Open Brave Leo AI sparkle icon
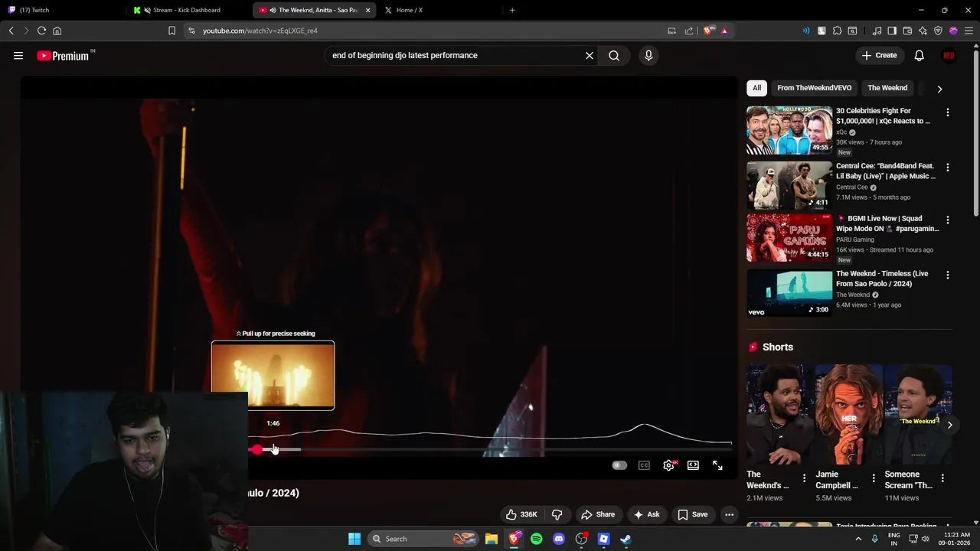This screenshot has height=551, width=980. point(923,31)
